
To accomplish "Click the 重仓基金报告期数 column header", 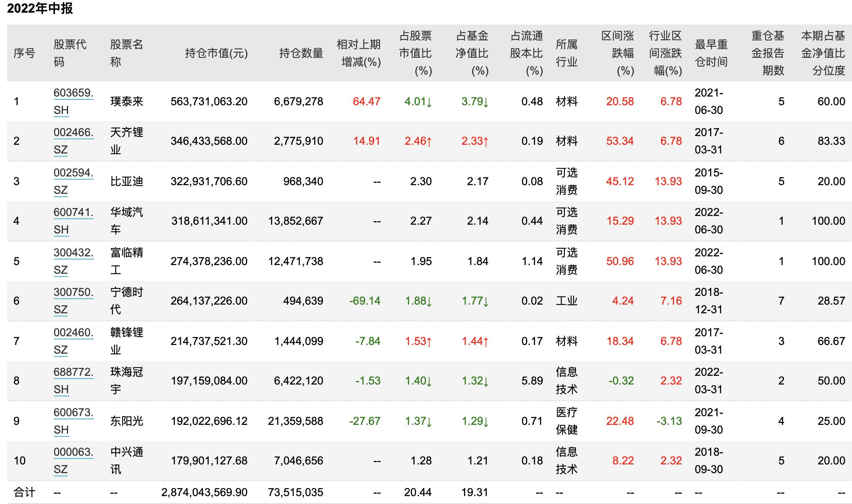I will point(768,53).
